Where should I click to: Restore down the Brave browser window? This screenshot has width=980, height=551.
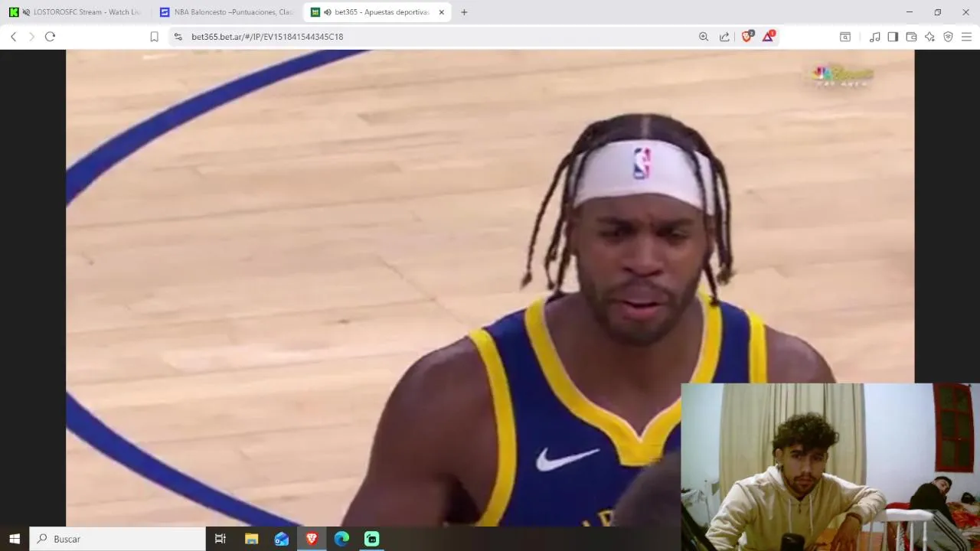point(937,12)
